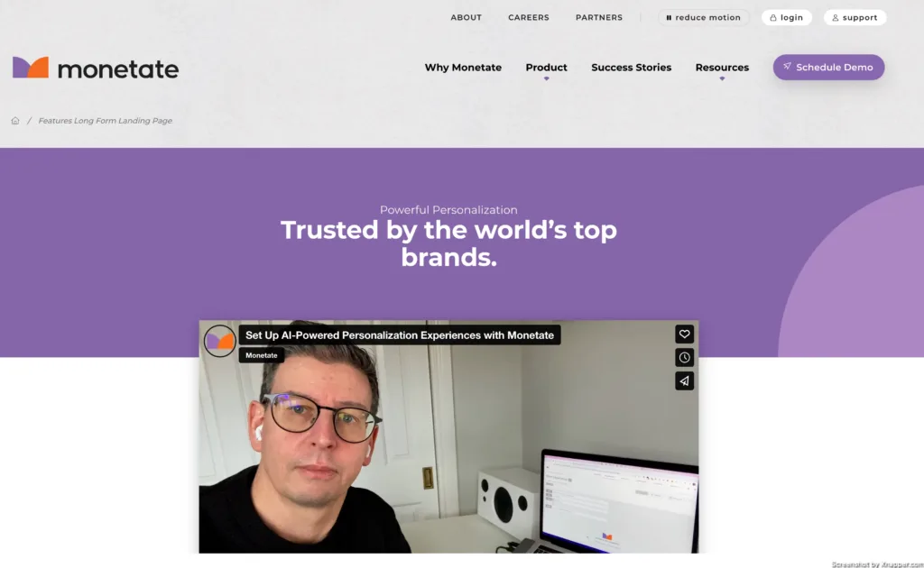Click the Schedule Demo button

coord(828,67)
